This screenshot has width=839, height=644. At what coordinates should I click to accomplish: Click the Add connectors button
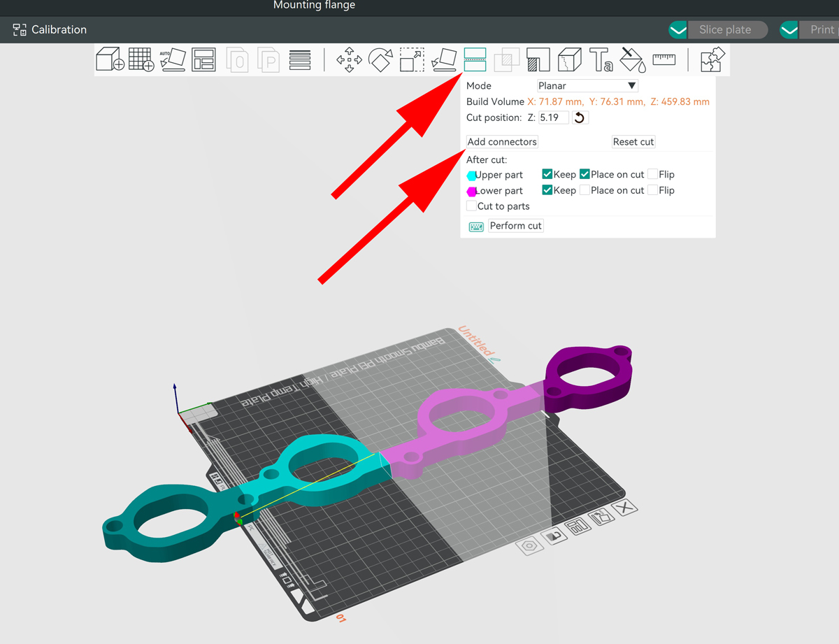(x=502, y=142)
